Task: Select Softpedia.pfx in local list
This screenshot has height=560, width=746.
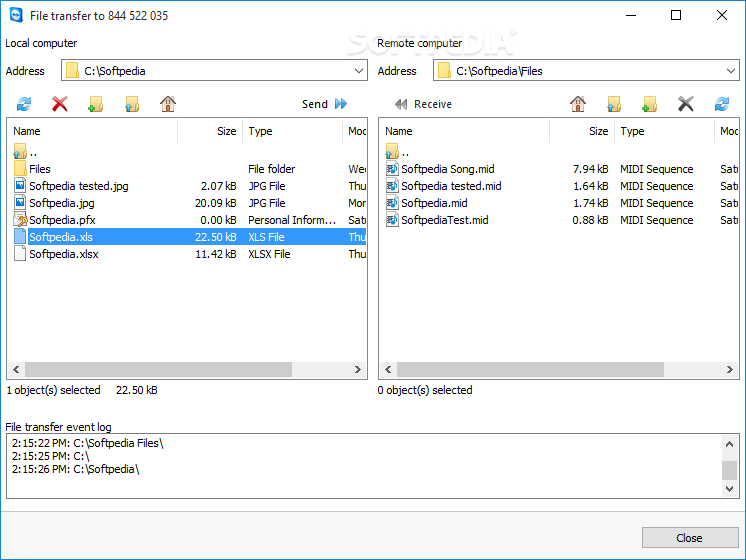Action: (x=186, y=220)
